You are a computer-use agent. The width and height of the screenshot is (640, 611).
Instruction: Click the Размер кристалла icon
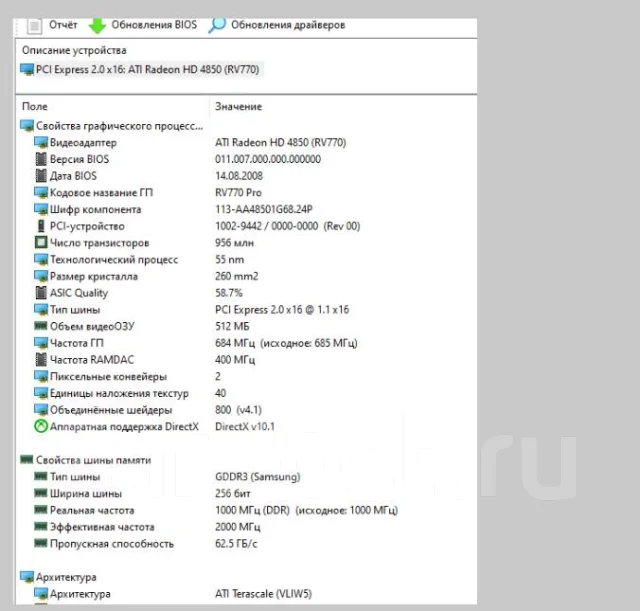[x=41, y=276]
